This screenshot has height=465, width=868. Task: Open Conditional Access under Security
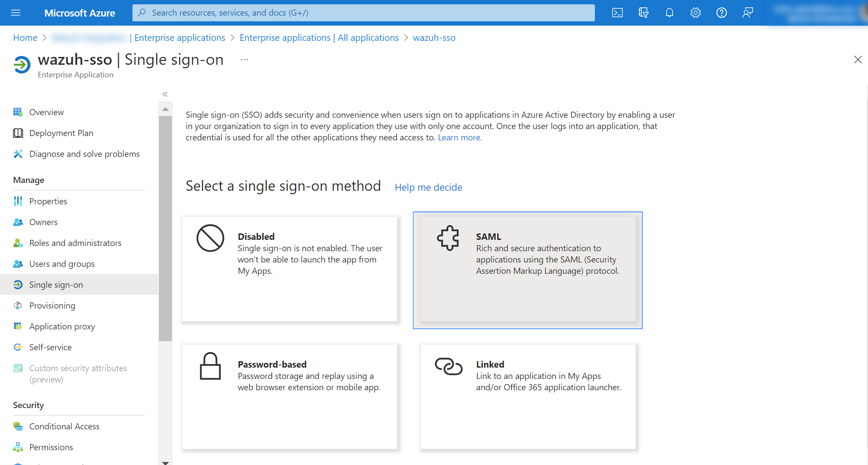point(64,426)
